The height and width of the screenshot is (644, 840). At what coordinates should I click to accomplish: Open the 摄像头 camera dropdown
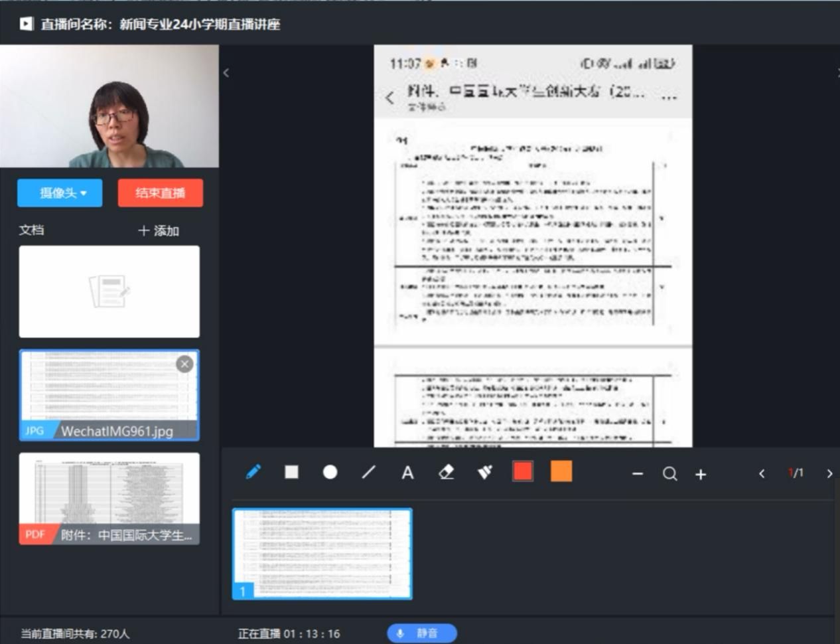tap(60, 193)
